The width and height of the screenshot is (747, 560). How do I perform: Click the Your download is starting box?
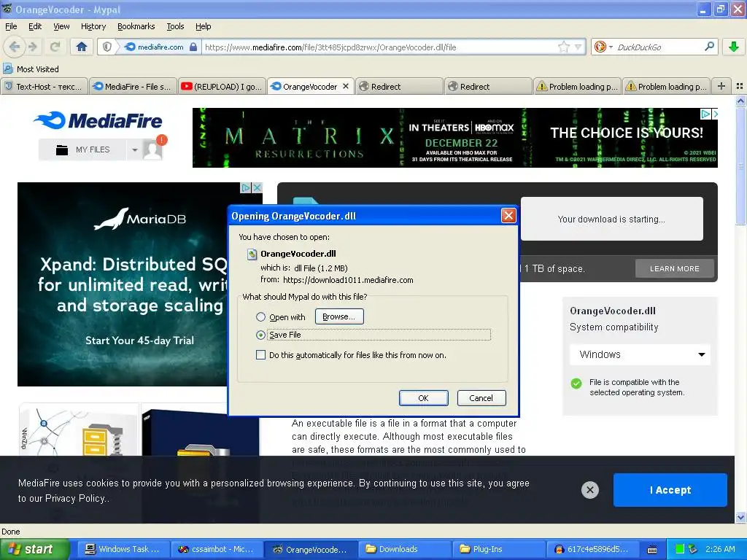[611, 219]
